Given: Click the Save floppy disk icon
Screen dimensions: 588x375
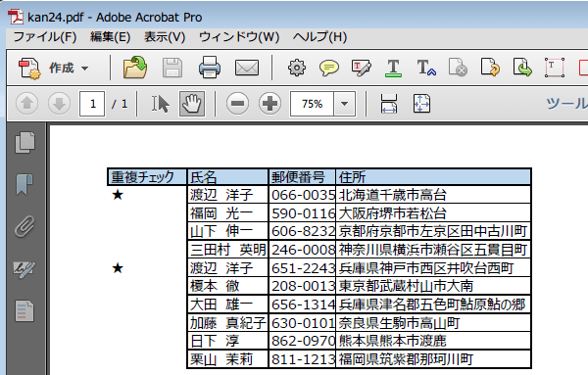Looking at the screenshot, I should (172, 69).
